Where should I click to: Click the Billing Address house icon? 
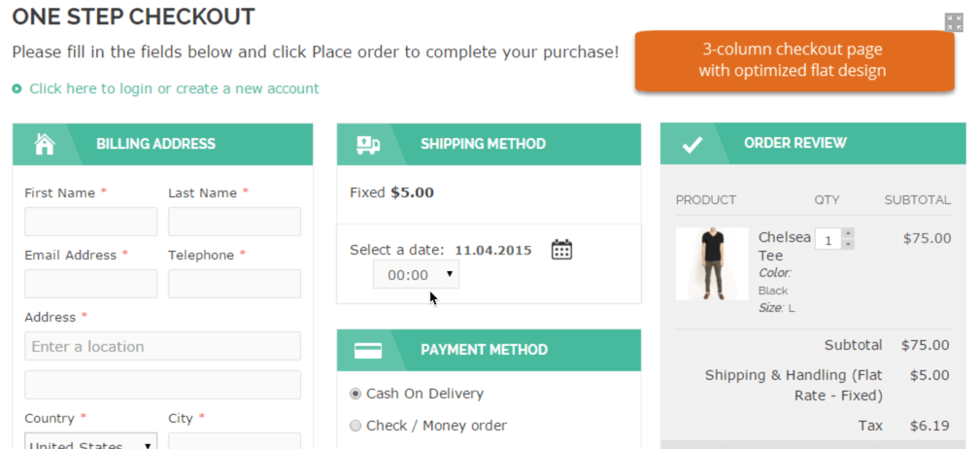(45, 144)
